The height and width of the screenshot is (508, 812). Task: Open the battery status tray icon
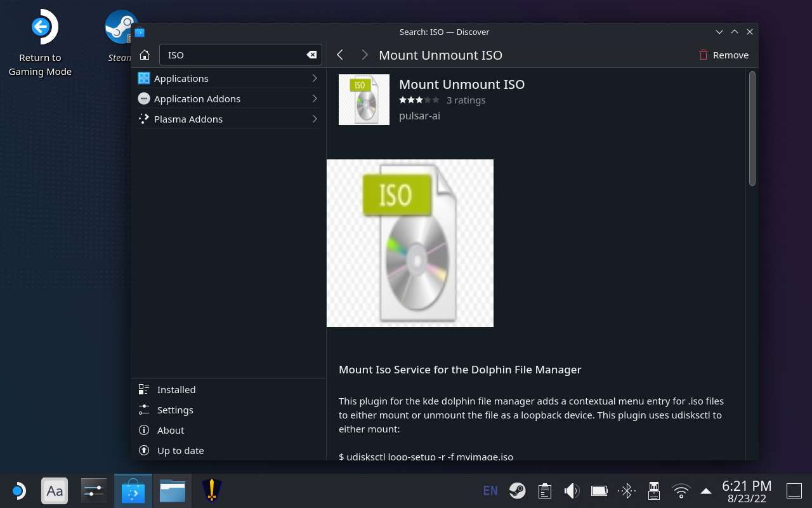pyautogui.click(x=599, y=490)
